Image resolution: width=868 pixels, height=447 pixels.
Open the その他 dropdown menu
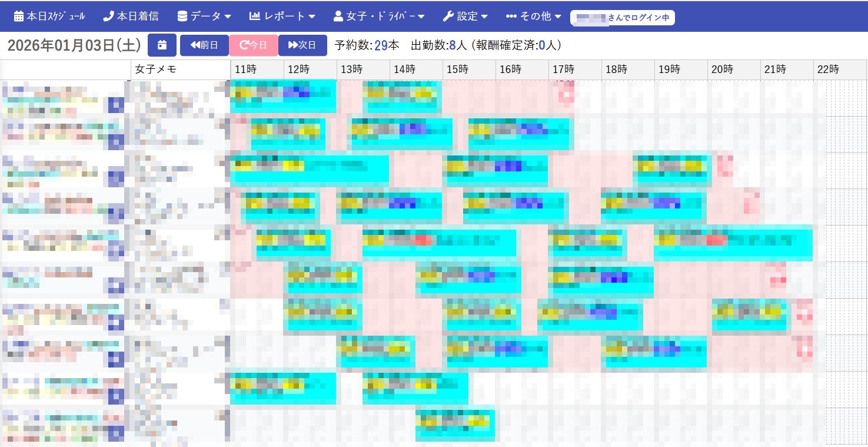[x=534, y=16]
